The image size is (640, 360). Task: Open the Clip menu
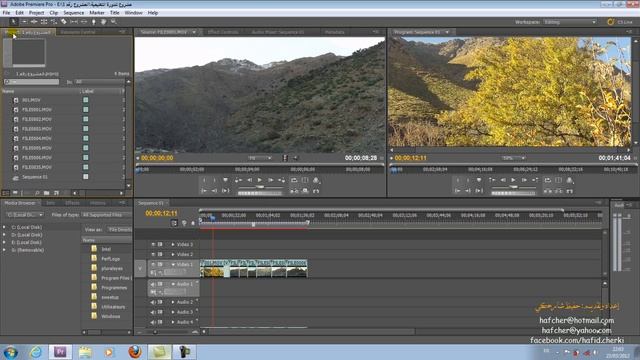pyautogui.click(x=53, y=13)
